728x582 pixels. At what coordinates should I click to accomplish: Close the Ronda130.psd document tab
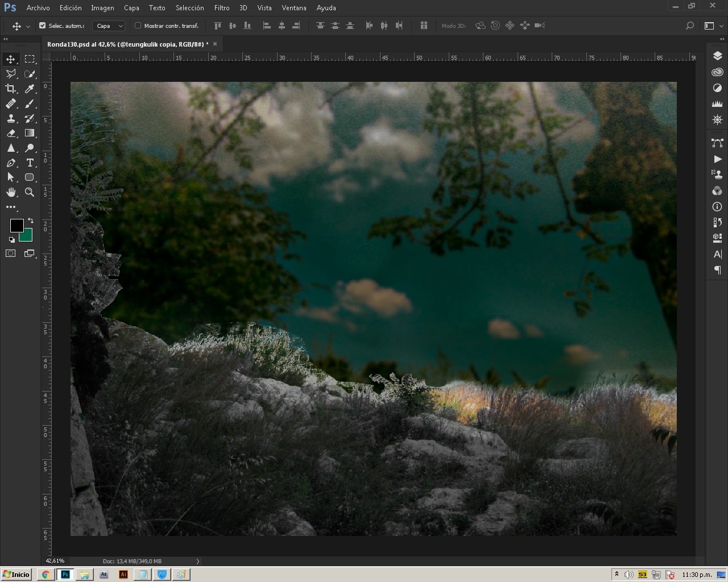coord(215,44)
